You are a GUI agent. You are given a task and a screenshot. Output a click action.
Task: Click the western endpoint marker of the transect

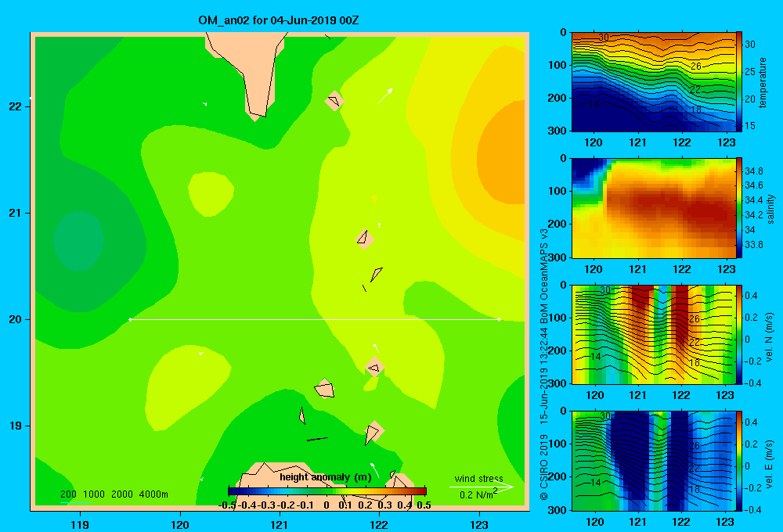(130, 319)
